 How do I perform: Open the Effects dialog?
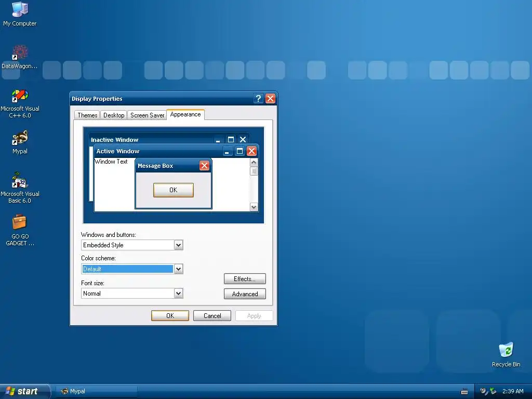tap(245, 279)
